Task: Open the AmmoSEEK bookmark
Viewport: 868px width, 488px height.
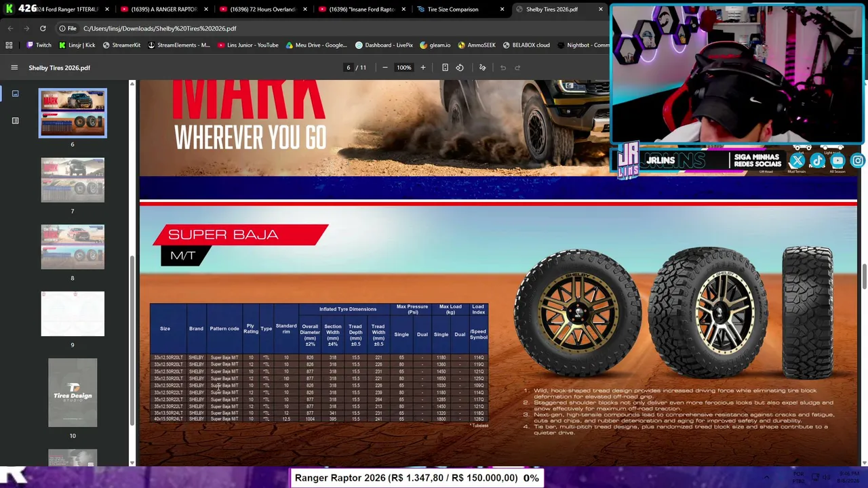Action: (477, 45)
